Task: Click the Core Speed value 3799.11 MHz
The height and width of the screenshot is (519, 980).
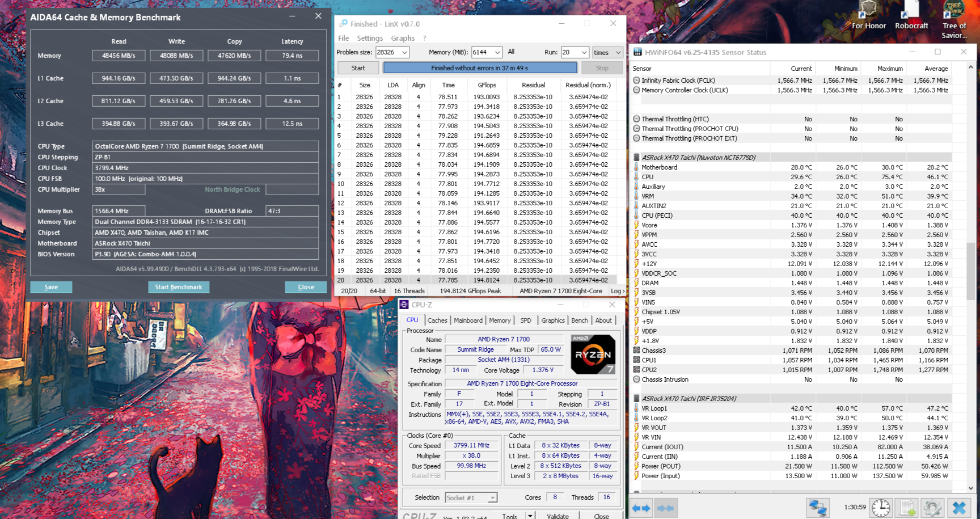Action: (471, 446)
